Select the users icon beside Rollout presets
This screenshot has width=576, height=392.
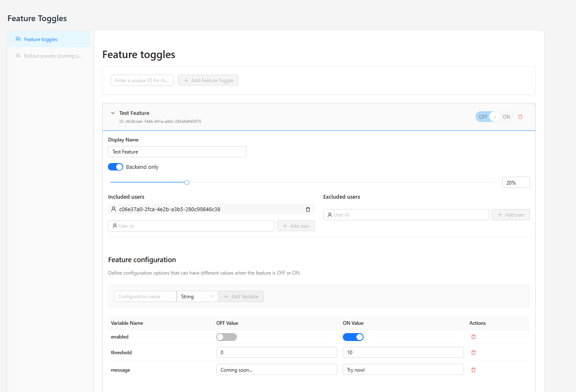[18, 55]
